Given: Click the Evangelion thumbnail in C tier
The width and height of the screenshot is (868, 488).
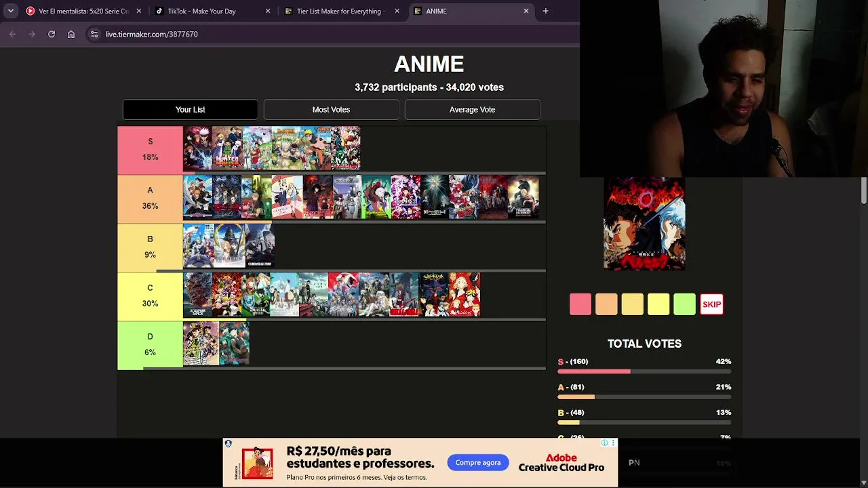Looking at the screenshot, I should click(x=435, y=294).
